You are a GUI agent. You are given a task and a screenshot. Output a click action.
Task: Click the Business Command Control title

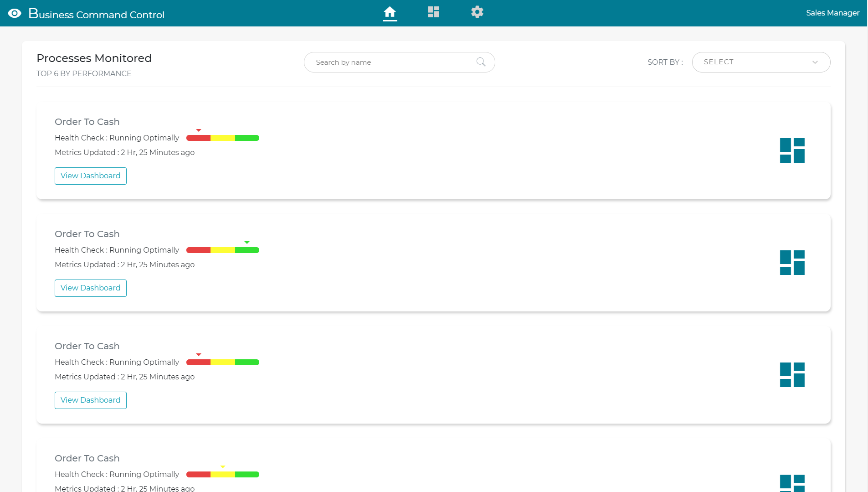[x=97, y=15]
